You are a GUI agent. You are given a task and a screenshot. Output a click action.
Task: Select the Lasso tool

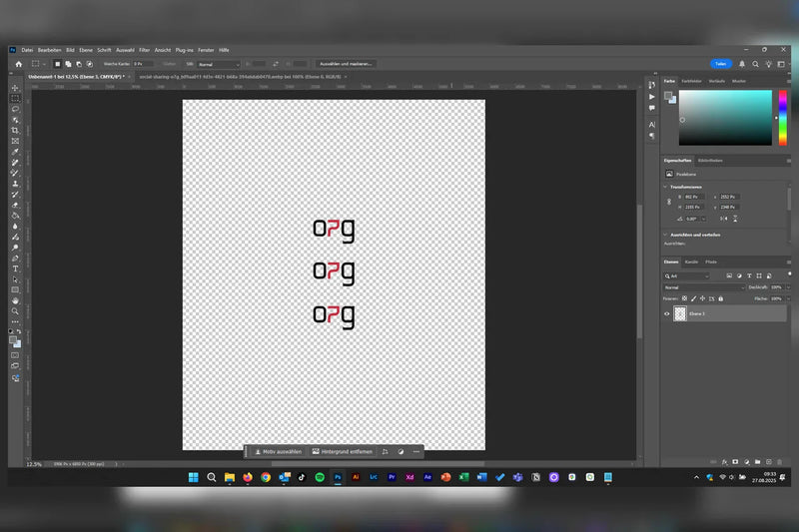point(15,109)
